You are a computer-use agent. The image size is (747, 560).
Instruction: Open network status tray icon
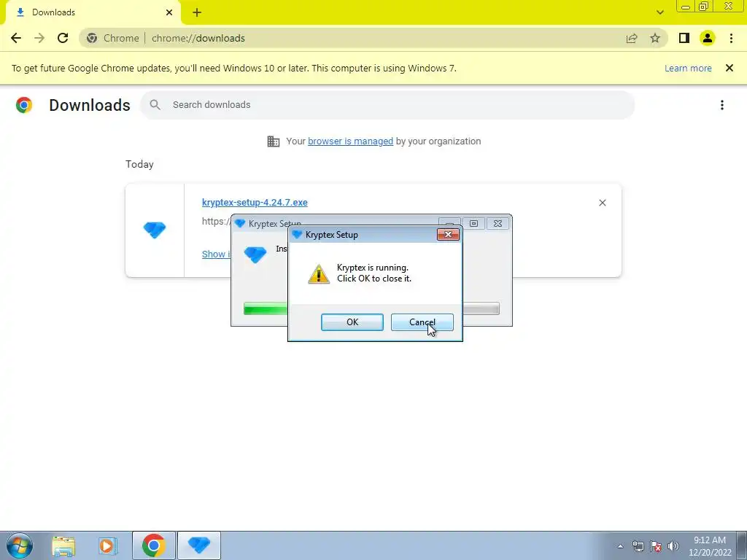click(638, 546)
